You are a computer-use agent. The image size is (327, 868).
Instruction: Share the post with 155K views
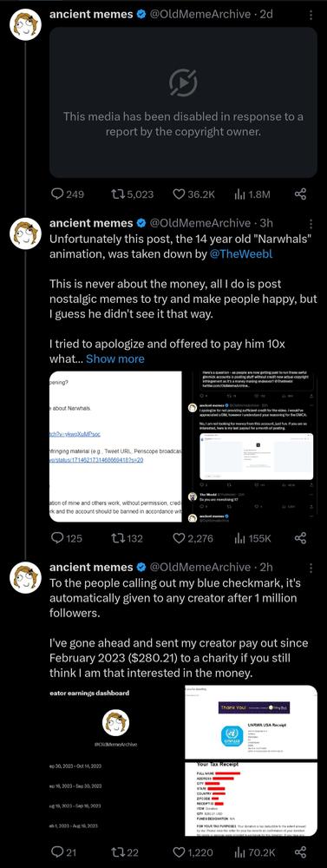[x=300, y=538]
